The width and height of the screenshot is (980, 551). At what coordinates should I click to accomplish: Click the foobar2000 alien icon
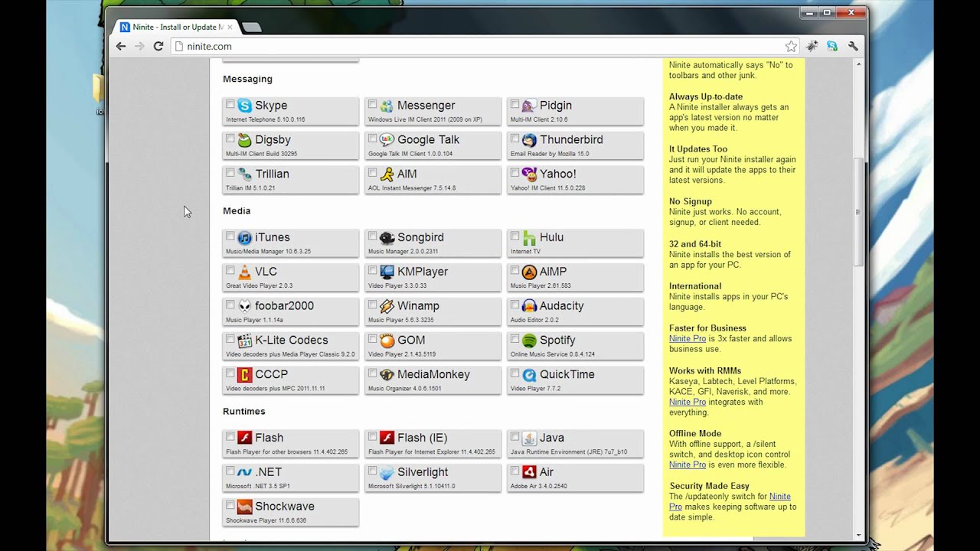coord(244,306)
